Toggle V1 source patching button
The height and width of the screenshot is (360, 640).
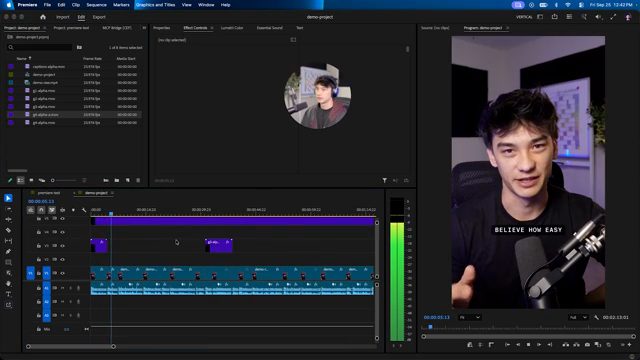[x=31, y=273]
